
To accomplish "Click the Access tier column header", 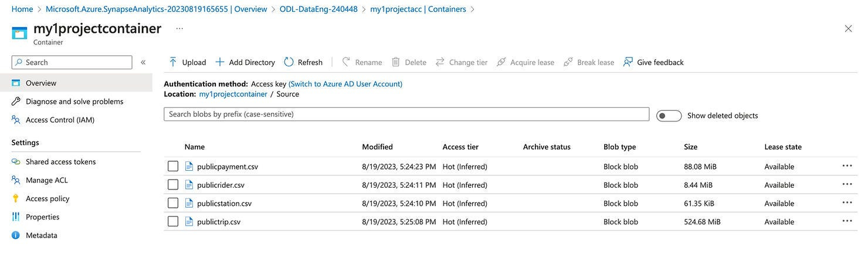I will coord(461,147).
